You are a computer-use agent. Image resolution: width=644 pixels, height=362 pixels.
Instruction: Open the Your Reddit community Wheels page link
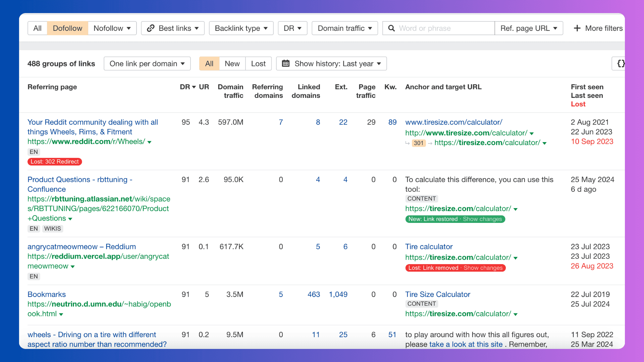(x=93, y=127)
